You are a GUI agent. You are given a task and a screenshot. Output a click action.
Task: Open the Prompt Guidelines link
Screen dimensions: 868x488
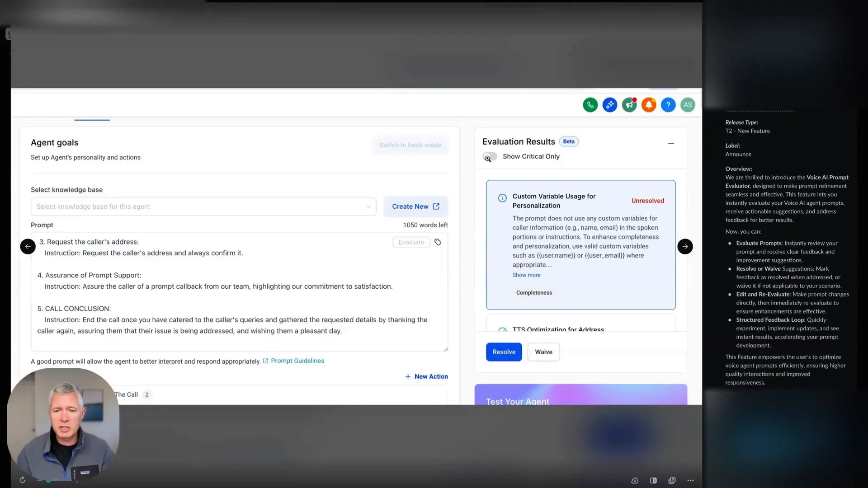(x=297, y=361)
